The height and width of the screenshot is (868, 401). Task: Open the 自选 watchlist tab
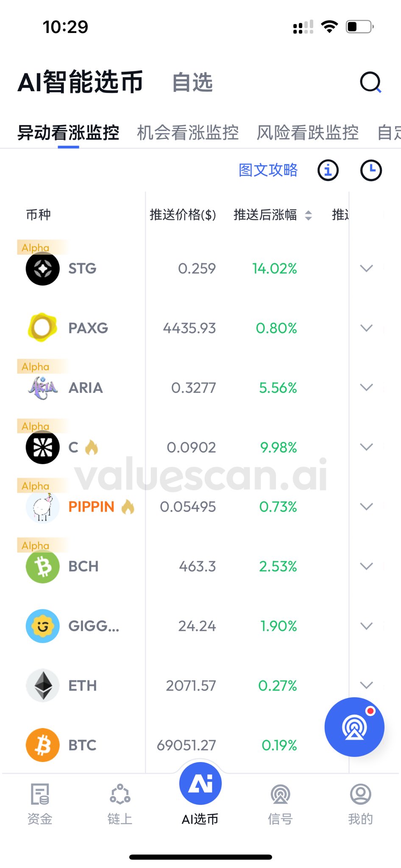(192, 82)
